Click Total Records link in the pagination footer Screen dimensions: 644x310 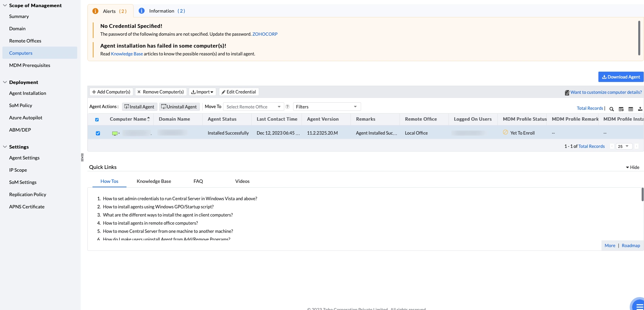[x=592, y=146]
